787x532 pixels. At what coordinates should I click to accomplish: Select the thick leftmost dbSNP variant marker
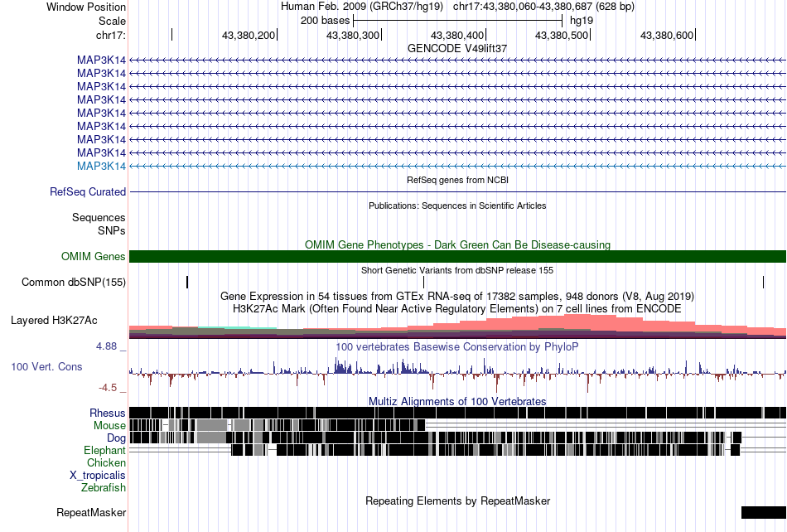tap(187, 282)
